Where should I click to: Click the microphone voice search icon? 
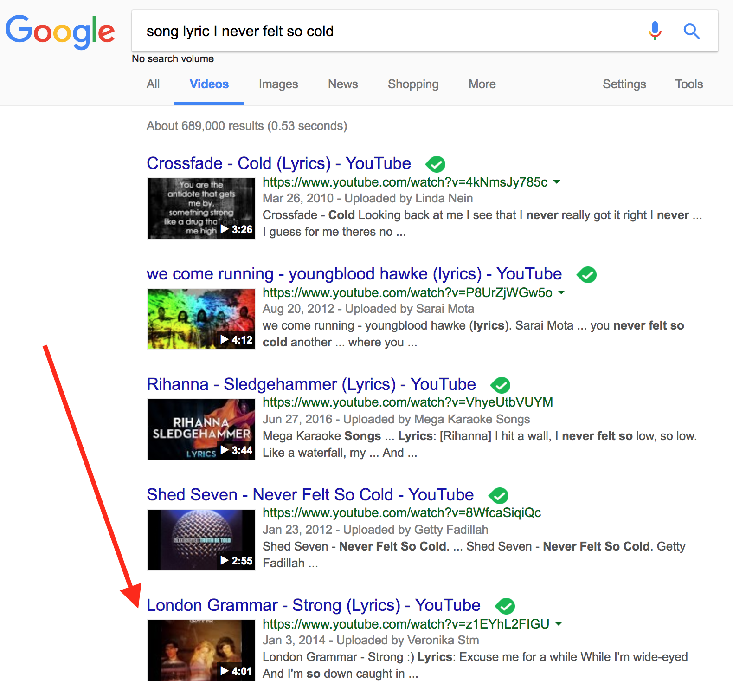click(655, 31)
